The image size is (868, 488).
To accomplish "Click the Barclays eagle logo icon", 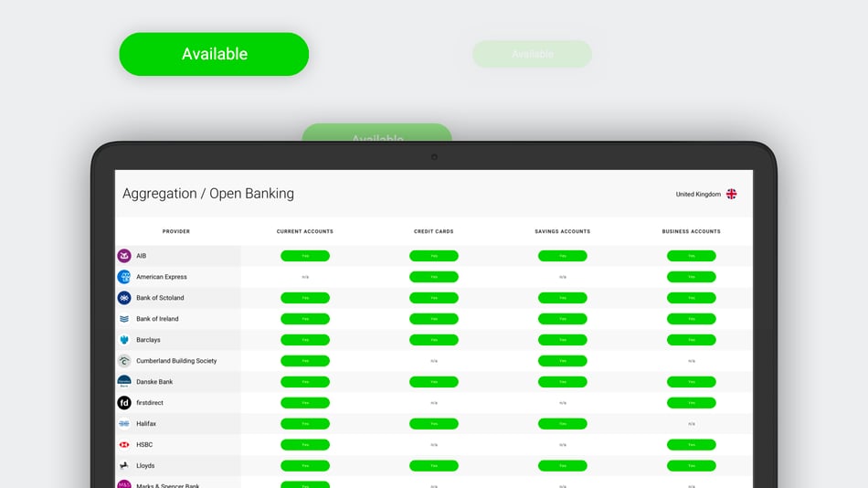I will click(x=124, y=340).
